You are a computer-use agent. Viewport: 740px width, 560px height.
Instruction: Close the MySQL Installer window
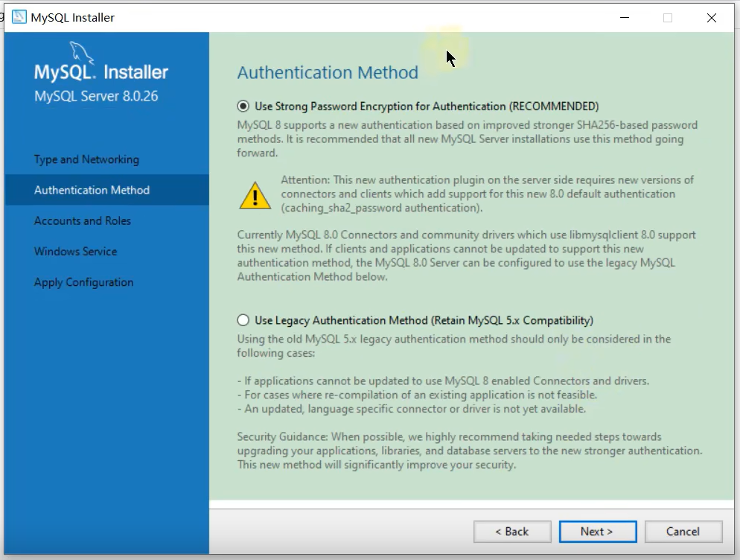[x=712, y=18]
